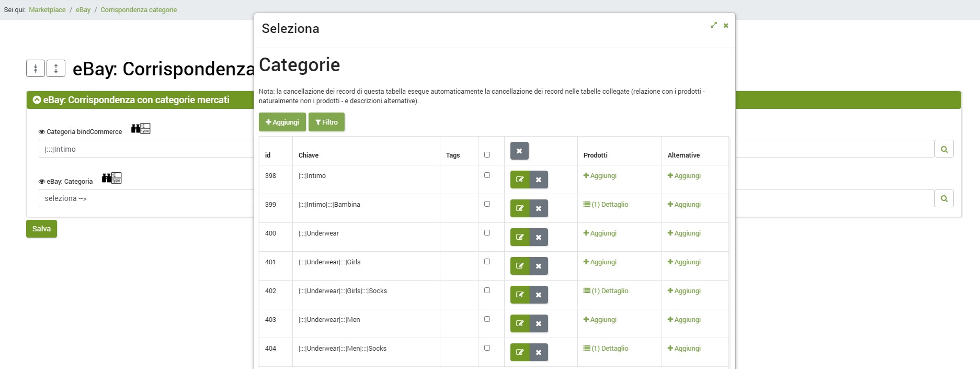The height and width of the screenshot is (369, 980).
Task: Click expand-all sections arrow button
Action: [56, 68]
